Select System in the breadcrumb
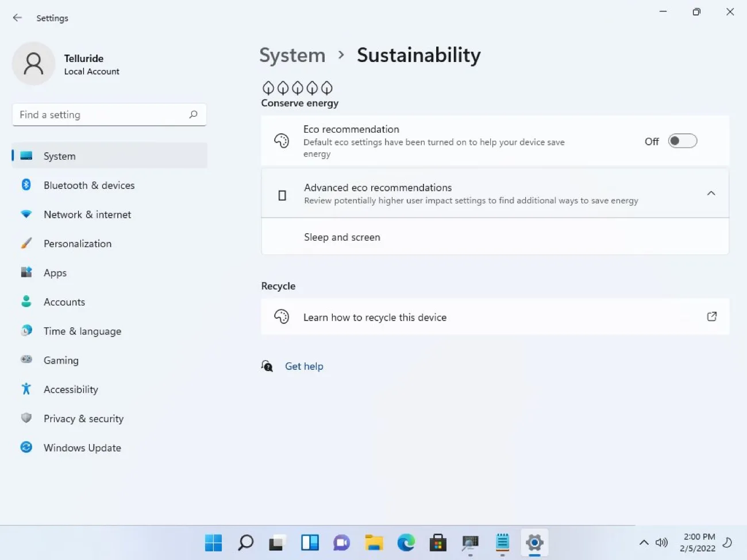Image resolution: width=747 pixels, height=560 pixels. [292, 55]
